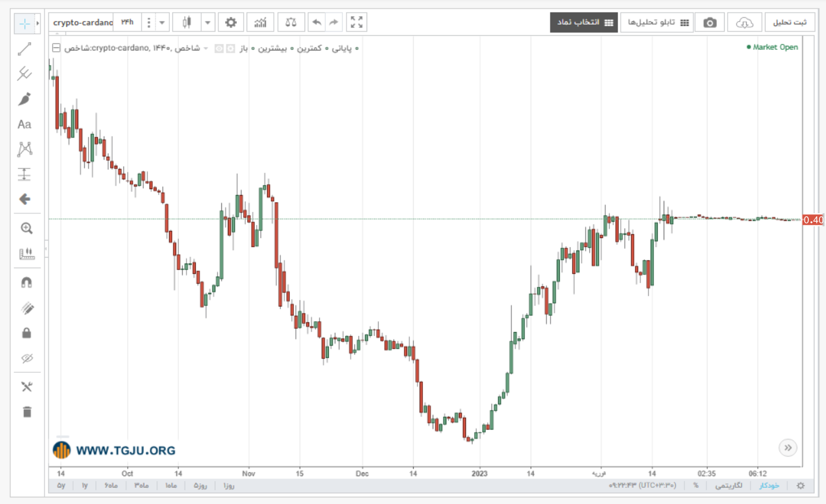
Task: Toggle lock all drawing tools
Action: point(27,333)
